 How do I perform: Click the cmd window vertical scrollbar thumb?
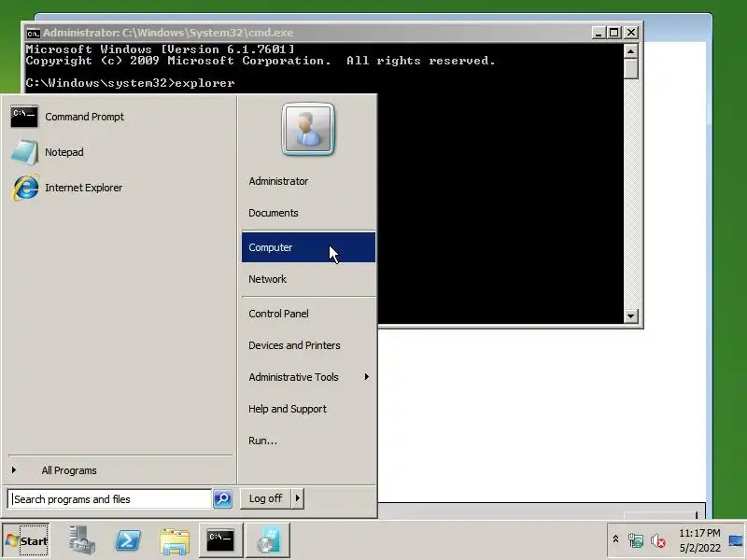coord(631,68)
